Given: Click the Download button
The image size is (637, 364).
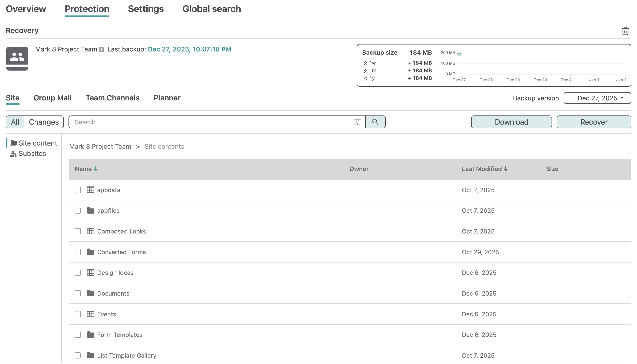Looking at the screenshot, I should pos(511,122).
